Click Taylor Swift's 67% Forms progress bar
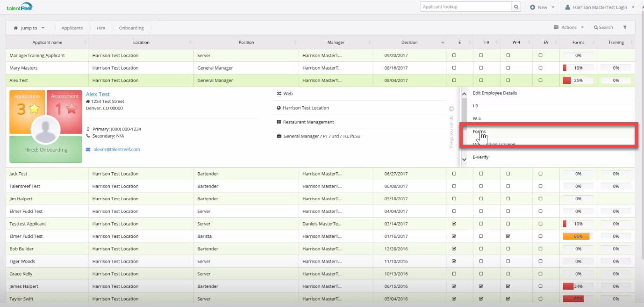 click(x=574, y=298)
